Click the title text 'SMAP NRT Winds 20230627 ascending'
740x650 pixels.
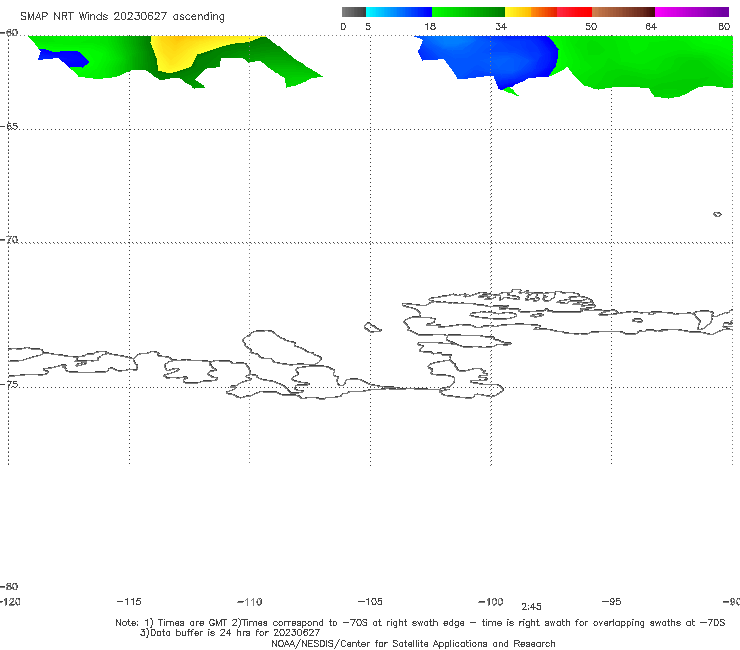point(122,17)
